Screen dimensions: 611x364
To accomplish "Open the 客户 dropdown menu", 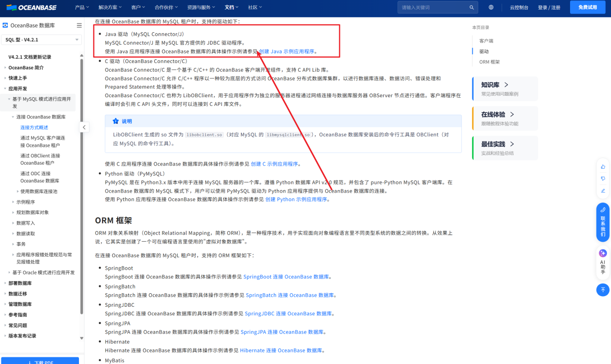I will pyautogui.click(x=138, y=7).
